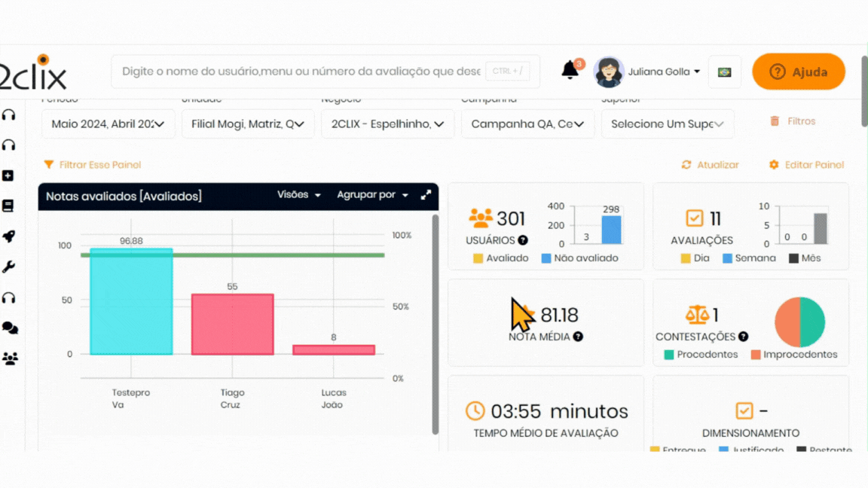Screen dimensions: 868x488
Task: Open the wrench tools sidebar icon
Action: pos(9,267)
